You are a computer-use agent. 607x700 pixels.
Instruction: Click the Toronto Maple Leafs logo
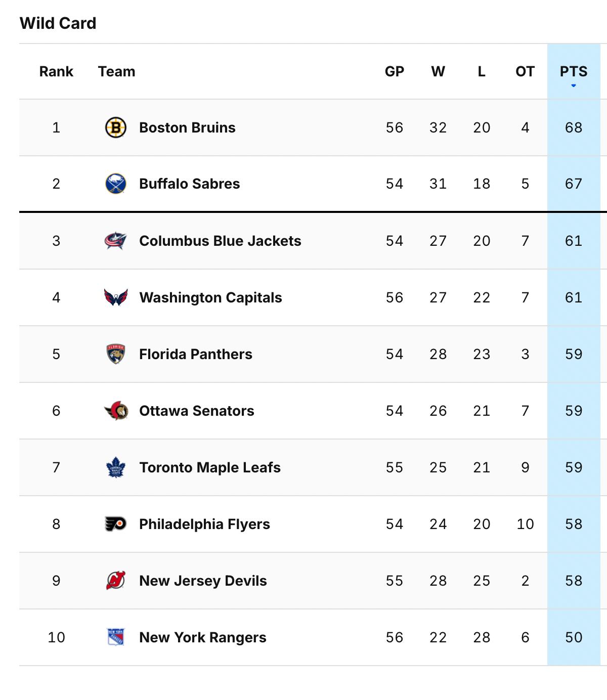(x=116, y=467)
